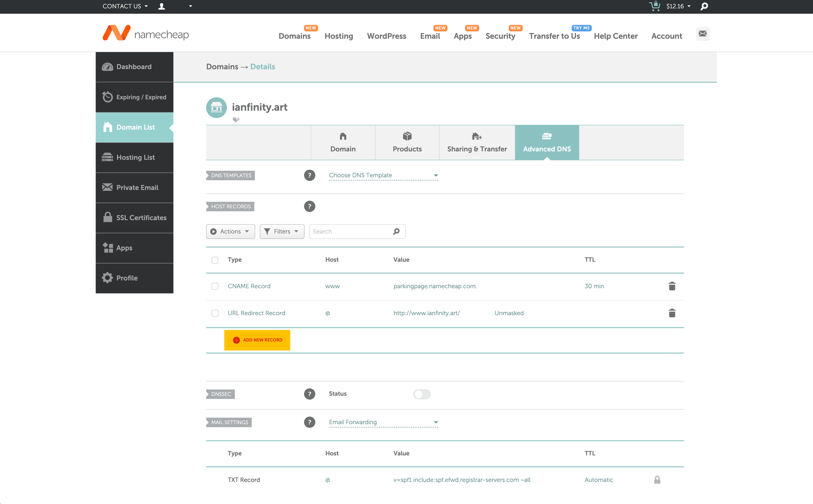Click Domains breadcrumb link
813x504 pixels.
(222, 67)
